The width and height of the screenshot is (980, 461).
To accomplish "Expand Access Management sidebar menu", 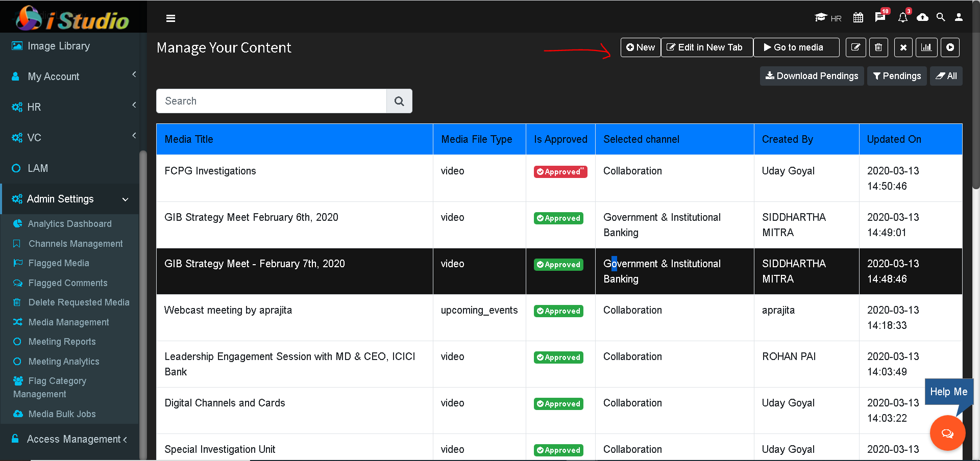I will [69, 439].
